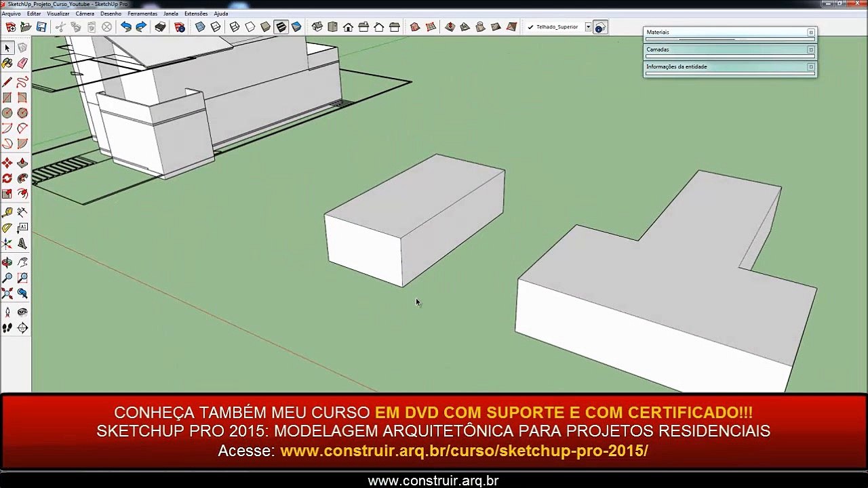Viewport: 868px width, 488px height.
Task: Select the Text label tool
Action: 22,228
